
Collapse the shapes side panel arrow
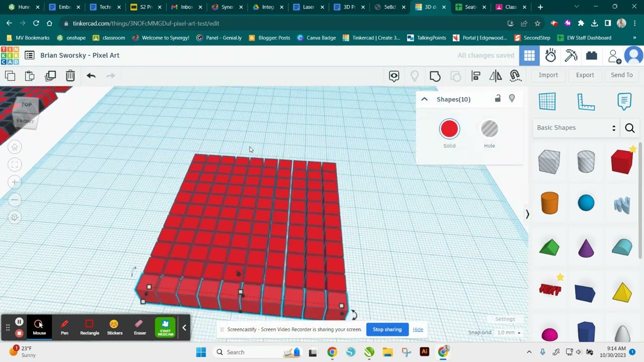click(527, 214)
